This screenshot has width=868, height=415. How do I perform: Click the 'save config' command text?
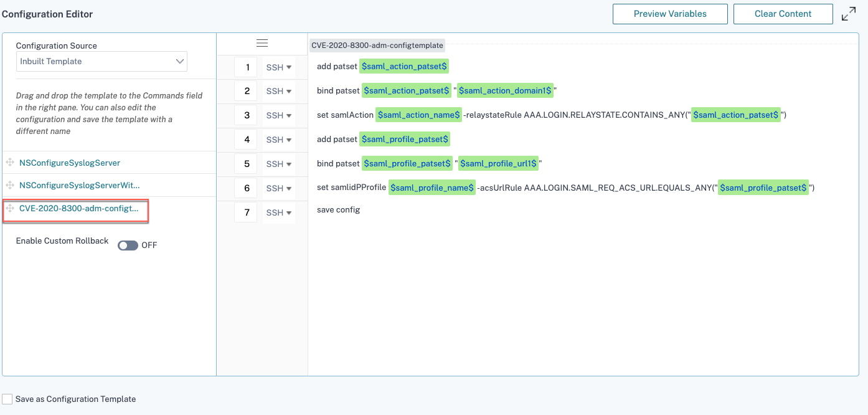(x=339, y=210)
